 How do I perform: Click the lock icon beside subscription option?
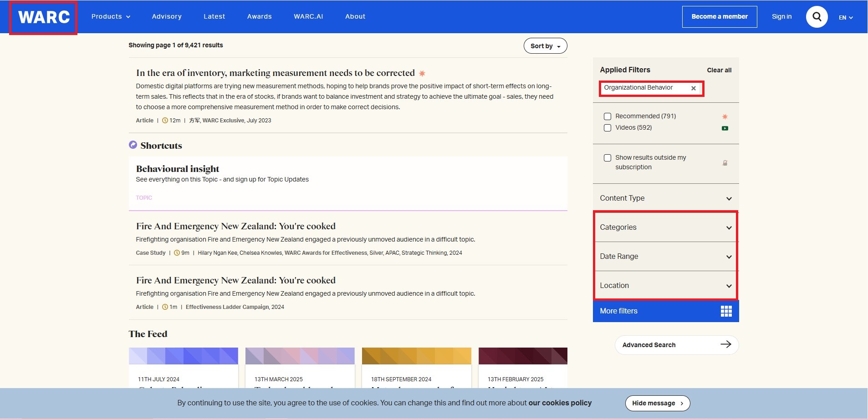click(725, 163)
